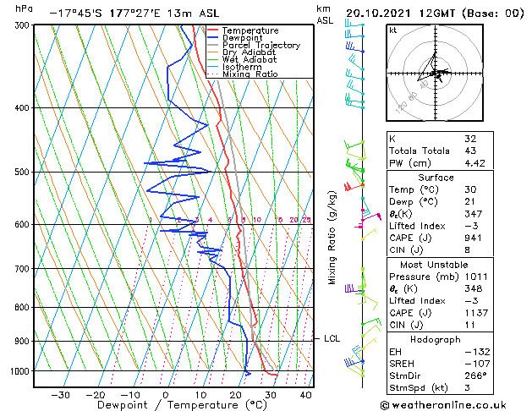Click the purple wind barb near 750 hPa

click(354, 288)
